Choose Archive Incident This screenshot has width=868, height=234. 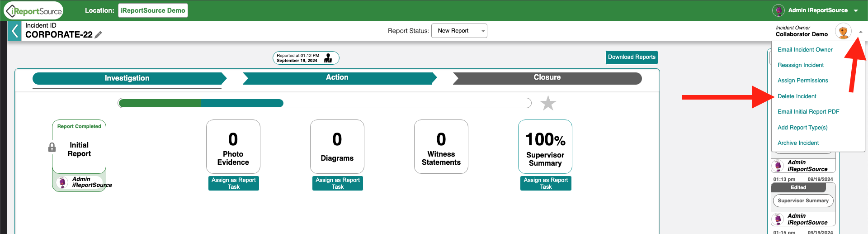798,143
